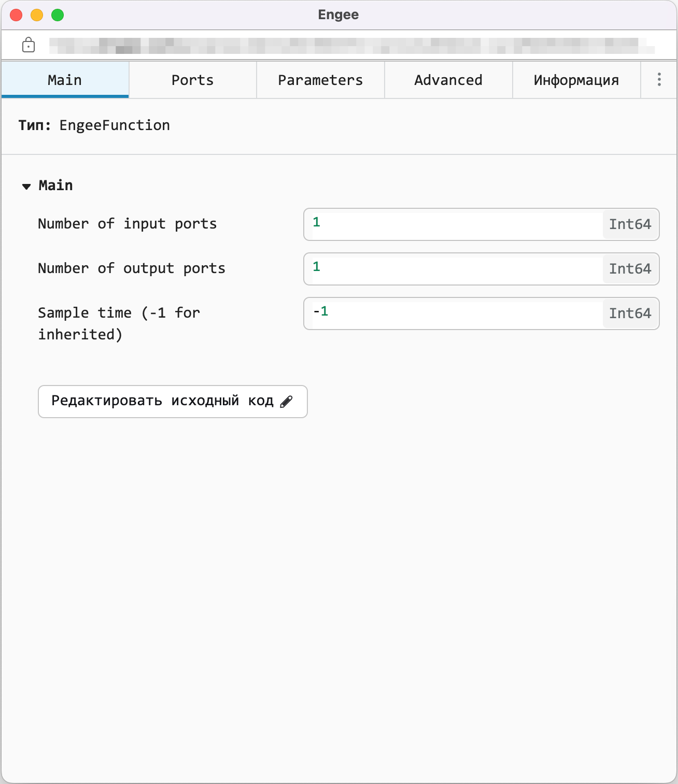Click Редактировать исходный код button

(x=173, y=402)
